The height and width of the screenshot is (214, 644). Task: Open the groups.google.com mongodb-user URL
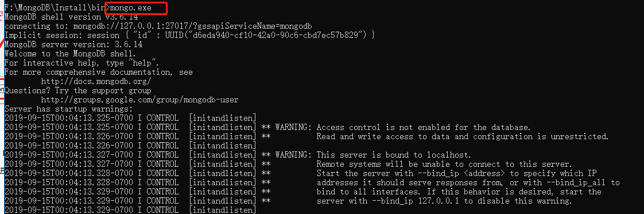click(x=139, y=100)
